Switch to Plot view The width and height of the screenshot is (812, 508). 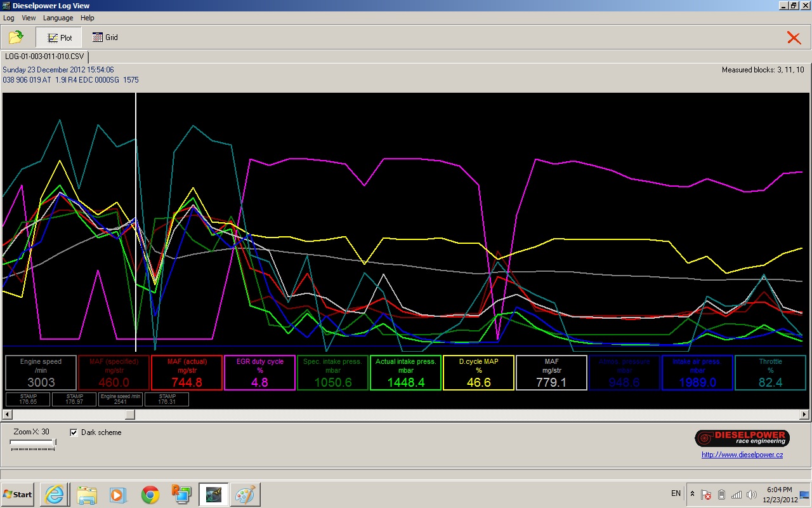coord(59,37)
